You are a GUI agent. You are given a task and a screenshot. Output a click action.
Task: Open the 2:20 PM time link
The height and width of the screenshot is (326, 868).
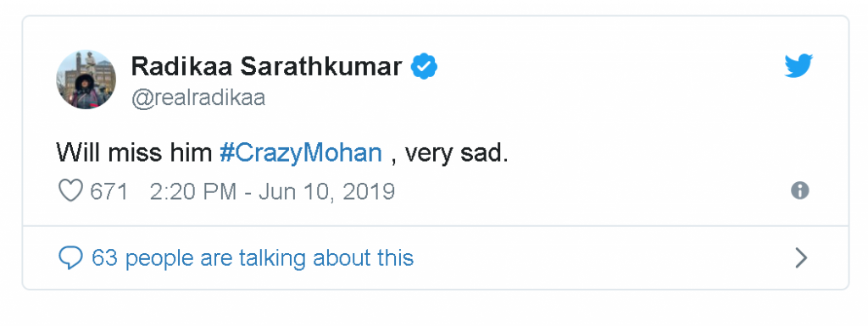click(x=193, y=191)
